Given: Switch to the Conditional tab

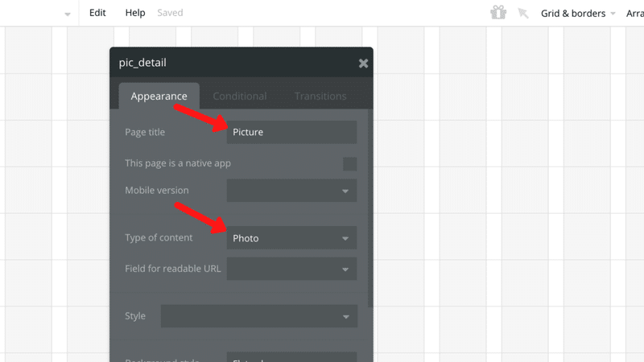Looking at the screenshot, I should click(239, 96).
